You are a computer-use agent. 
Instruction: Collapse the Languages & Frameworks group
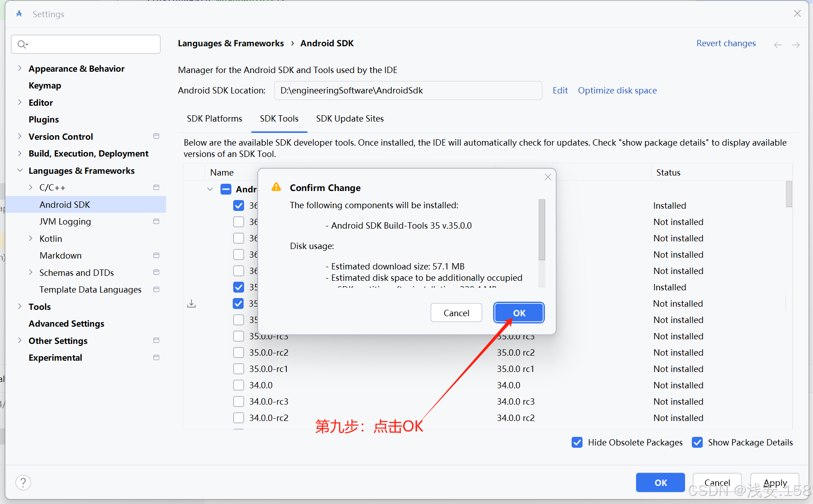click(20, 170)
